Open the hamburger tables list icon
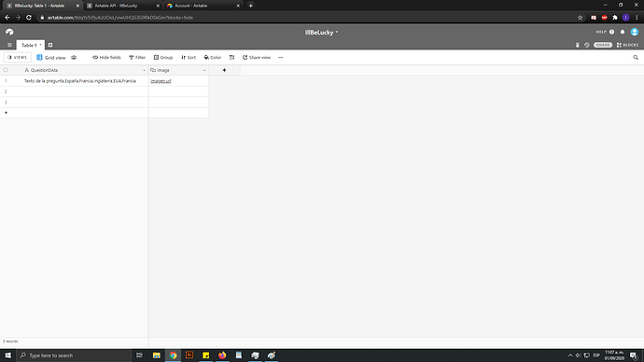Image resolution: width=644 pixels, height=362 pixels. (9, 45)
